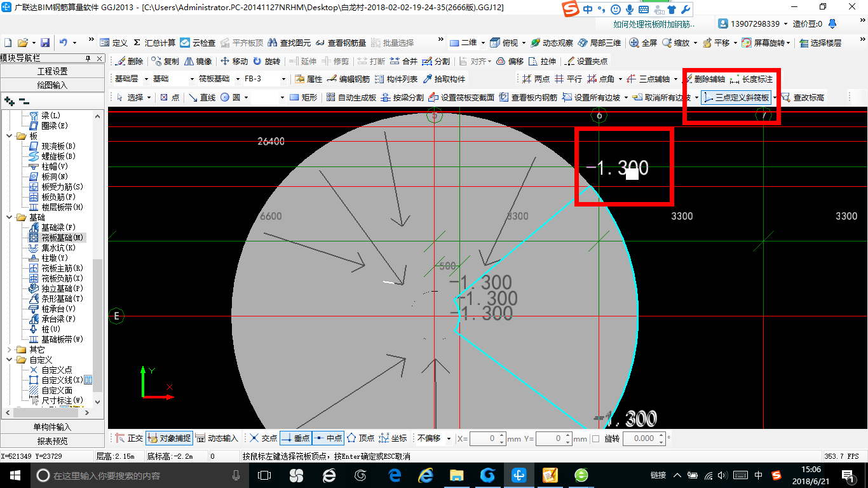Open 构件列表 component list
This screenshot has height=488, width=868.
click(396, 79)
